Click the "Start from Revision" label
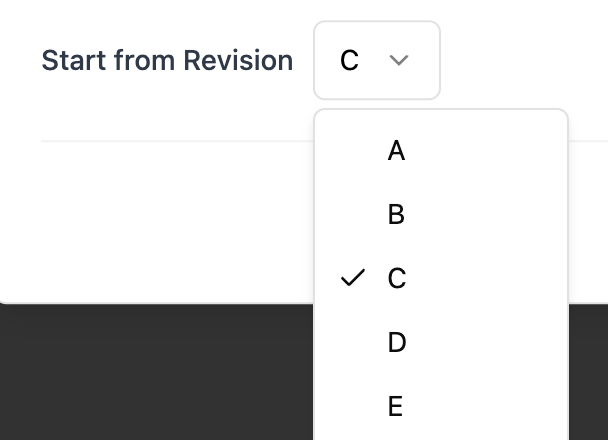Image resolution: width=608 pixels, height=440 pixels. click(167, 61)
